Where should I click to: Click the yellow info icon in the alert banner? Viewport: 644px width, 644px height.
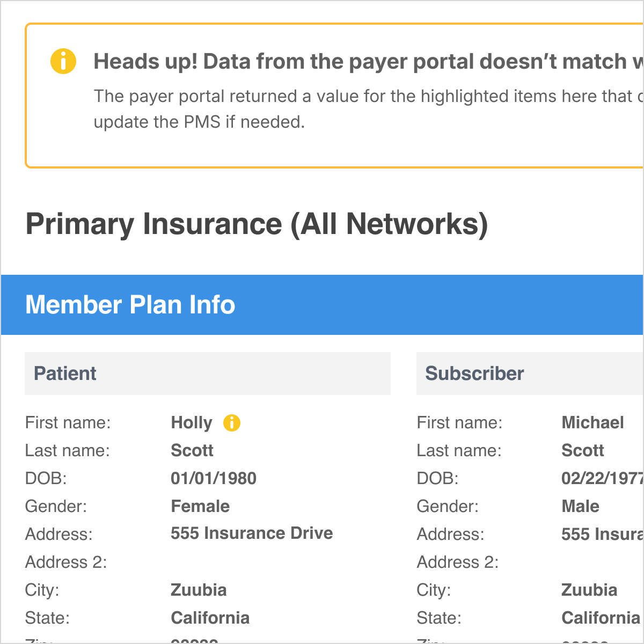63,61
